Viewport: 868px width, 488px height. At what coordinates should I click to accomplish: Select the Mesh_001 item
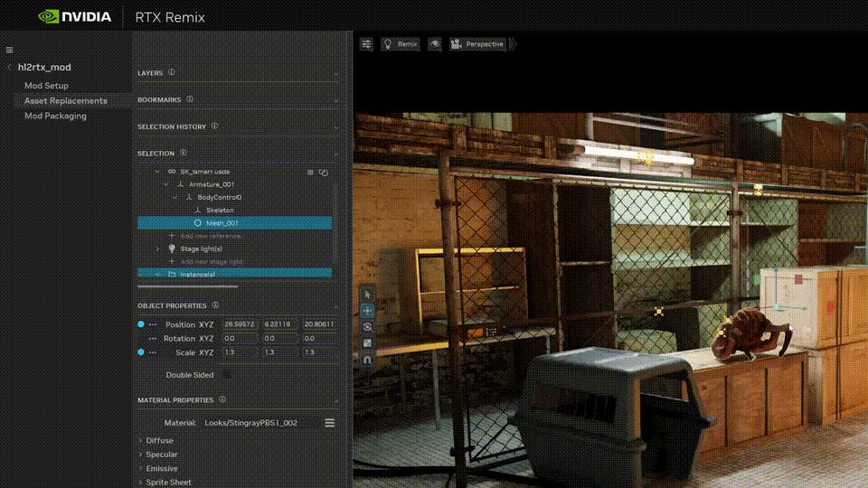[235, 223]
